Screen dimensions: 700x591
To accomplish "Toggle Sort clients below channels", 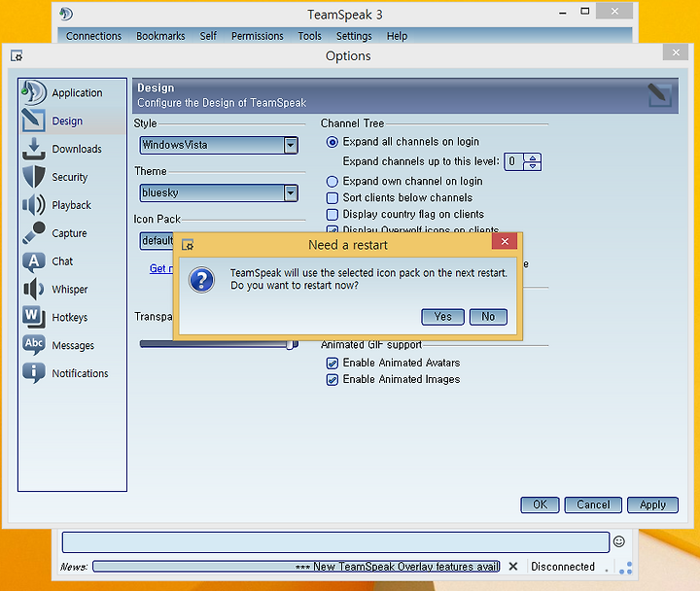I will pos(332,197).
